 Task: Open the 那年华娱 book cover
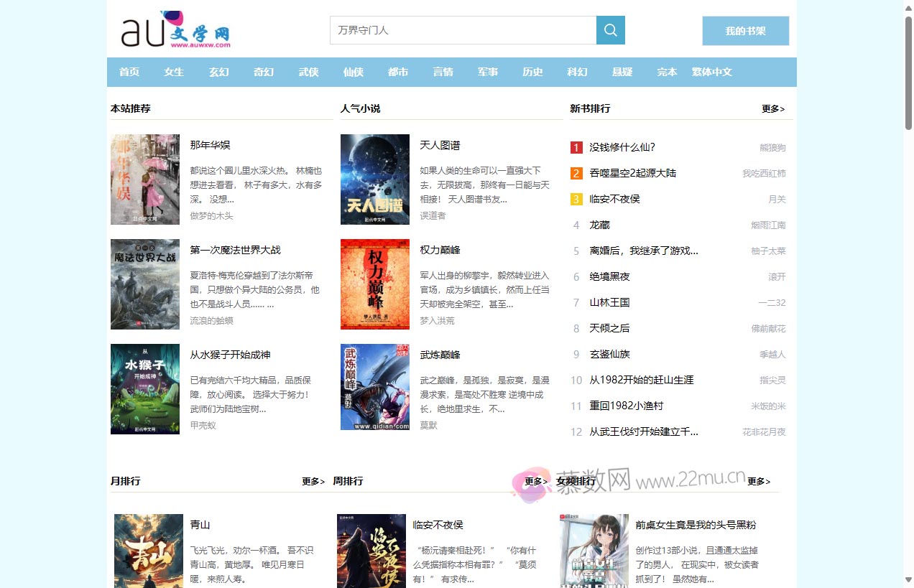tap(145, 179)
